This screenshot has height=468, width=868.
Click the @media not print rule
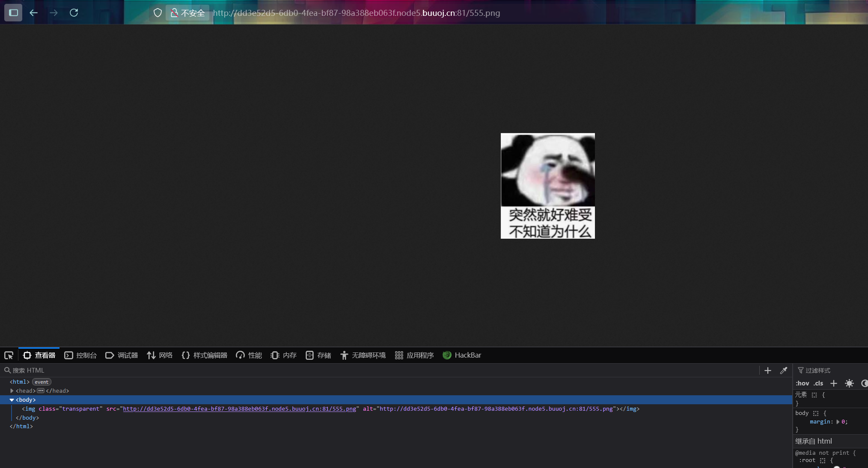[825, 453]
